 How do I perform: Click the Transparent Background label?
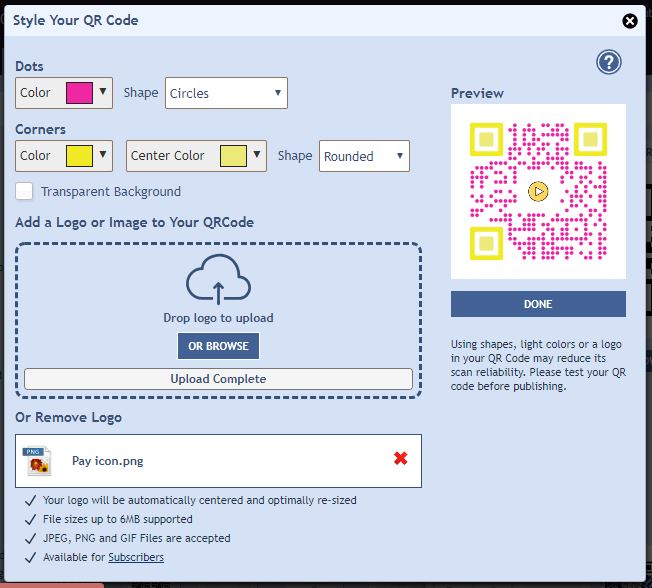111,192
